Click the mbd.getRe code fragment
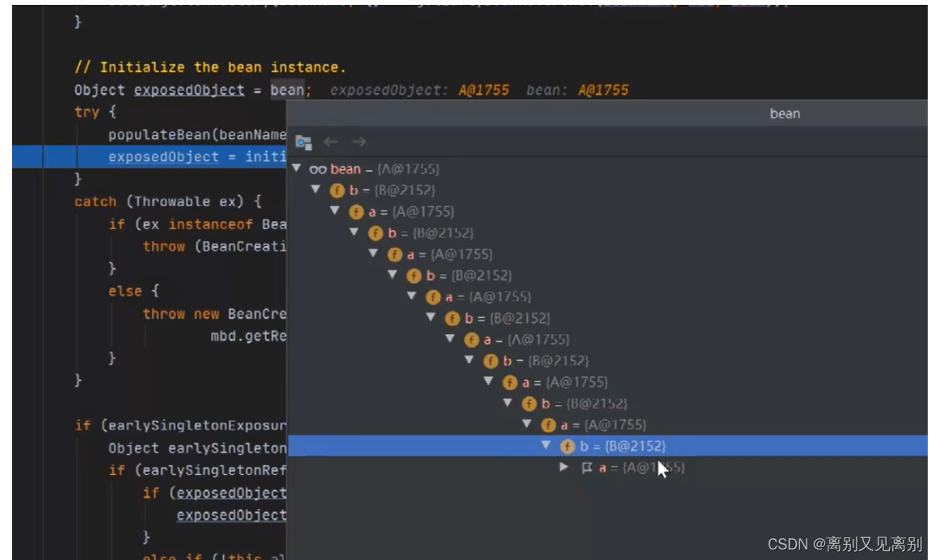 [248, 336]
